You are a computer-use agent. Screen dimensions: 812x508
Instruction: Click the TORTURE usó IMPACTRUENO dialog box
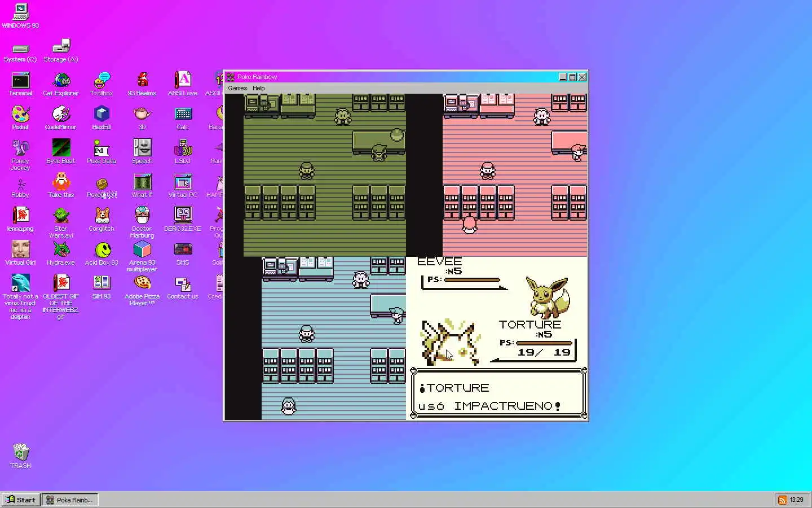(498, 394)
